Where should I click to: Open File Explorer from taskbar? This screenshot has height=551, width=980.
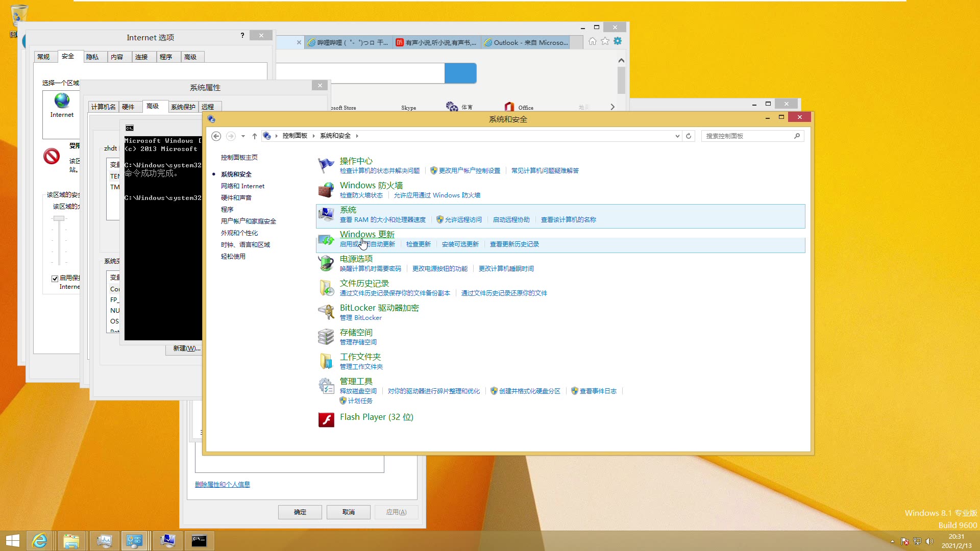71,541
